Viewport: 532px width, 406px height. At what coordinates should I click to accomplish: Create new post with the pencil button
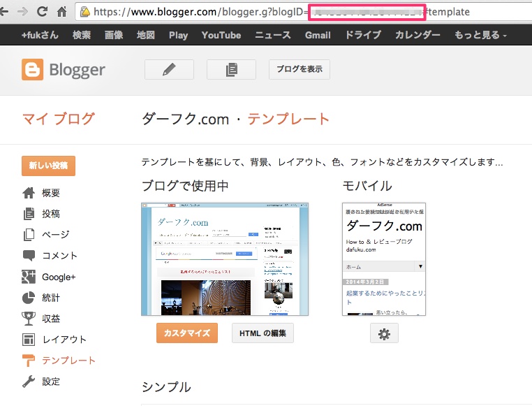169,70
